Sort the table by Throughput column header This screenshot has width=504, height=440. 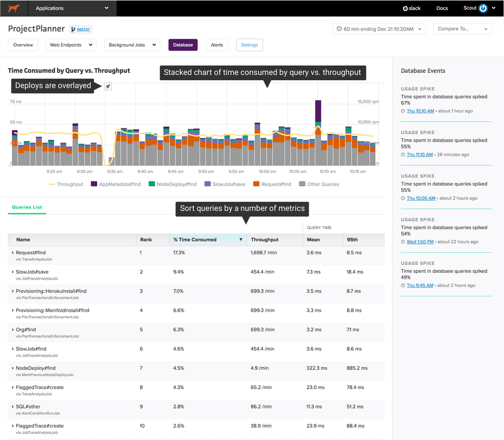[x=265, y=240]
